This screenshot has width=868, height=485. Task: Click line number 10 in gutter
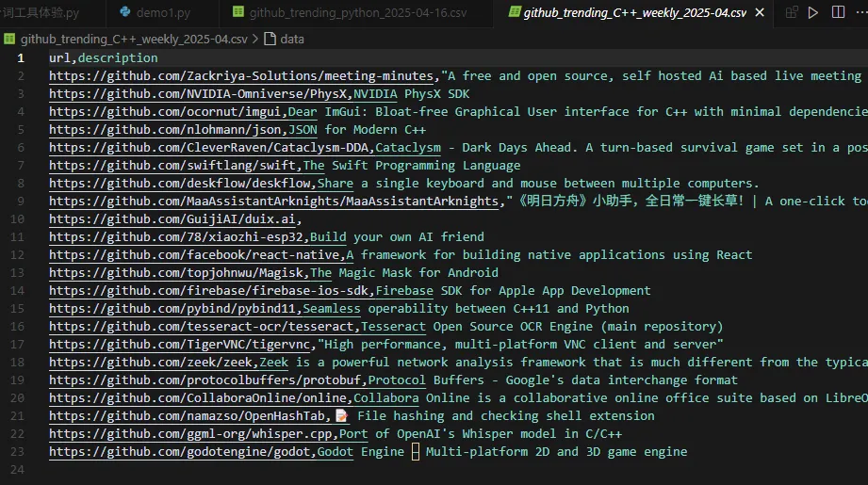(x=17, y=219)
